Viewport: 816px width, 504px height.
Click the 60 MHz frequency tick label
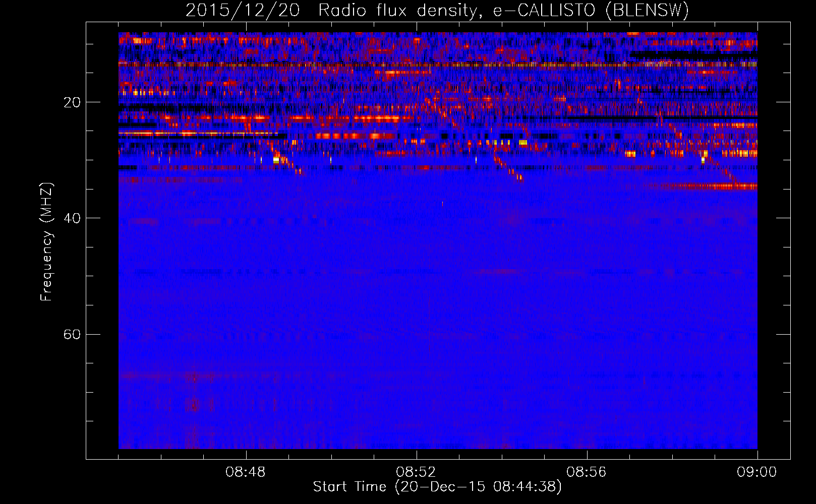click(72, 334)
